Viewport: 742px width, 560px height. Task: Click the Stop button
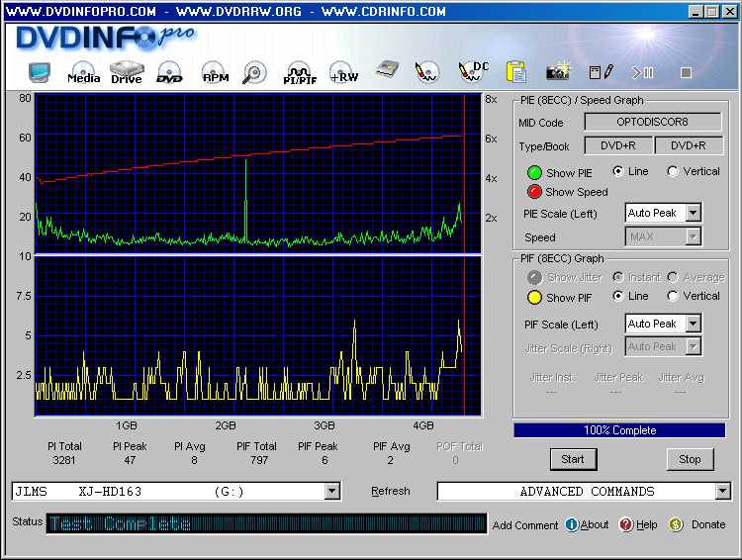(x=690, y=459)
